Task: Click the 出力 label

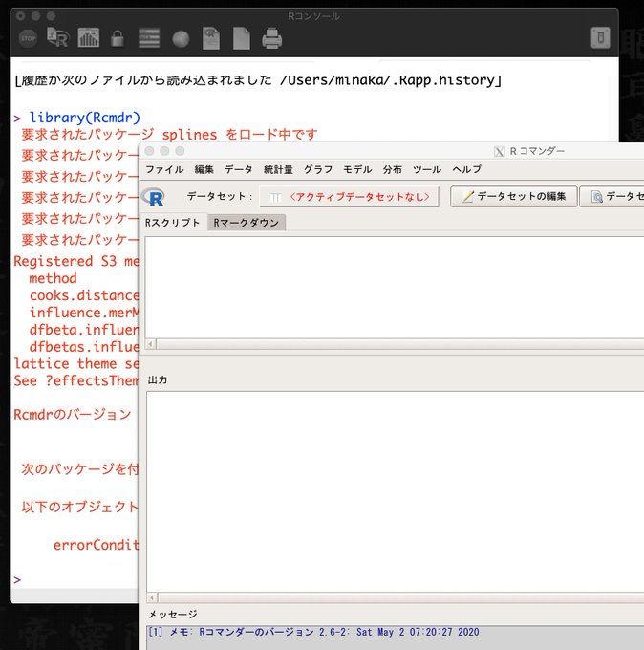Action: 158,379
